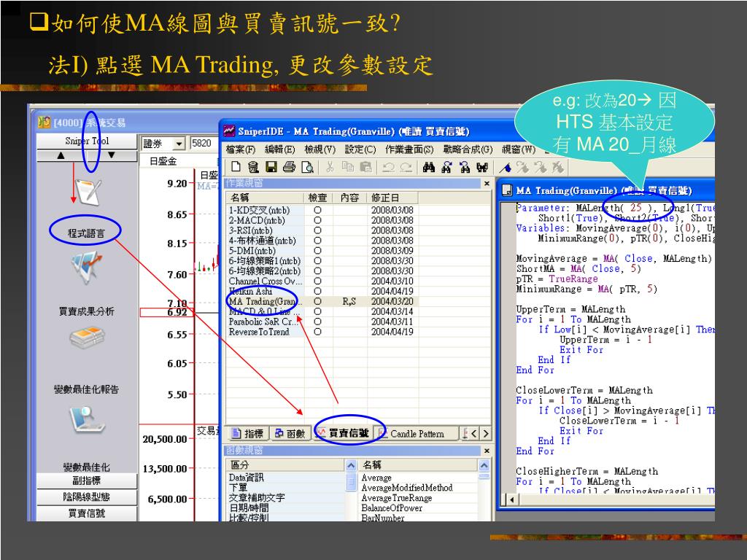
Task: Click the Replace binoculars icon
Action: 482,167
